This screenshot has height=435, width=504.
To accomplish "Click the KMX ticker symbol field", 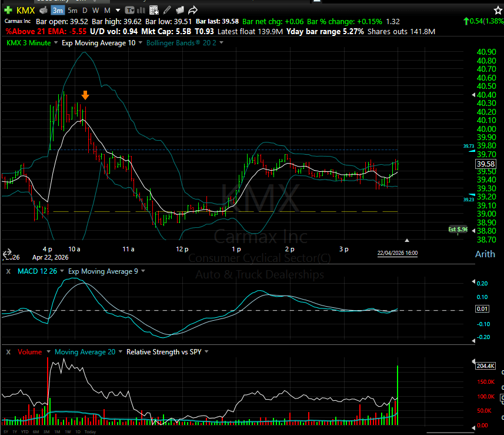I will (x=25, y=10).
